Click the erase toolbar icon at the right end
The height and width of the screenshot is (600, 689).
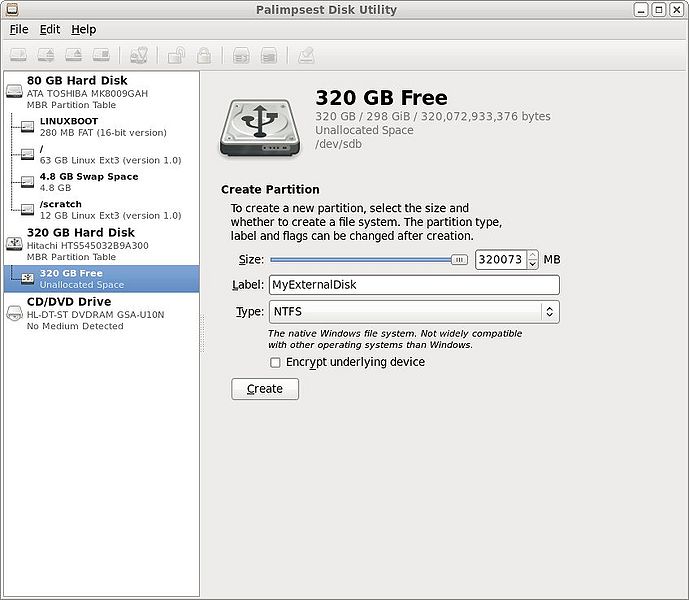pyautogui.click(x=306, y=55)
